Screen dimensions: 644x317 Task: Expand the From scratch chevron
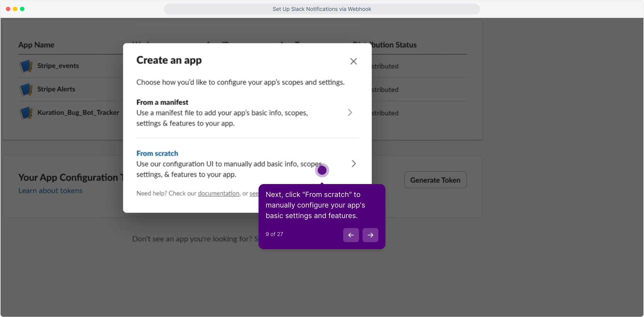tap(354, 164)
